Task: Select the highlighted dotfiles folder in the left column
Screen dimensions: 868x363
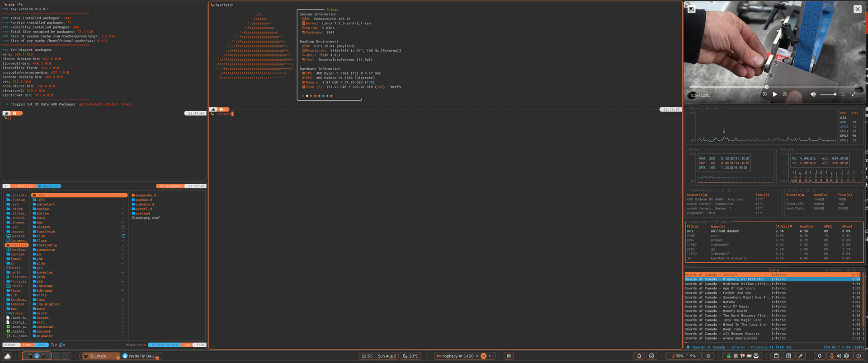Action: tap(17, 245)
